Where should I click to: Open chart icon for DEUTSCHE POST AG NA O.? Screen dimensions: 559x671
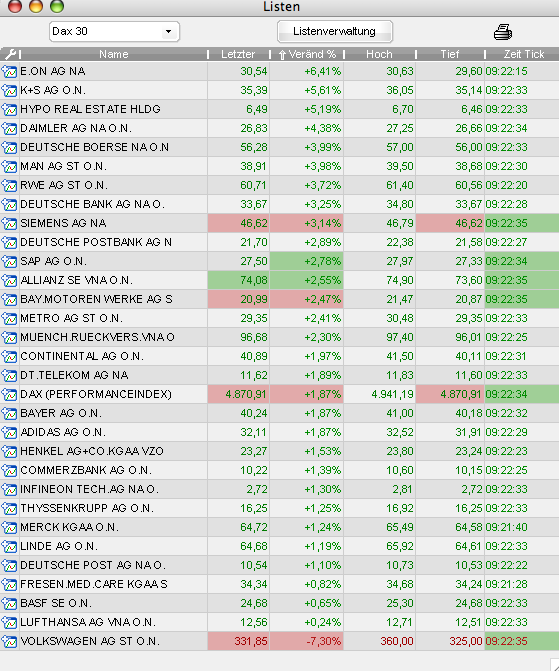(9, 565)
